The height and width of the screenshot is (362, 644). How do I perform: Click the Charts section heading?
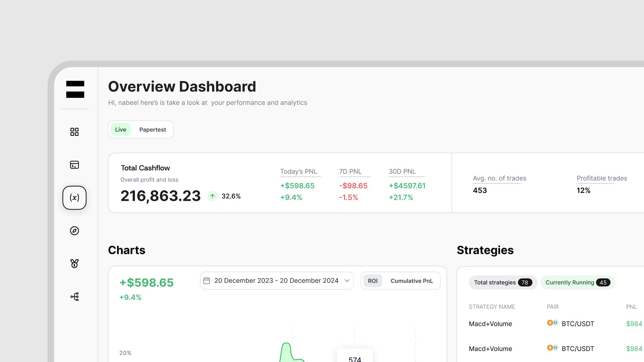[127, 250]
